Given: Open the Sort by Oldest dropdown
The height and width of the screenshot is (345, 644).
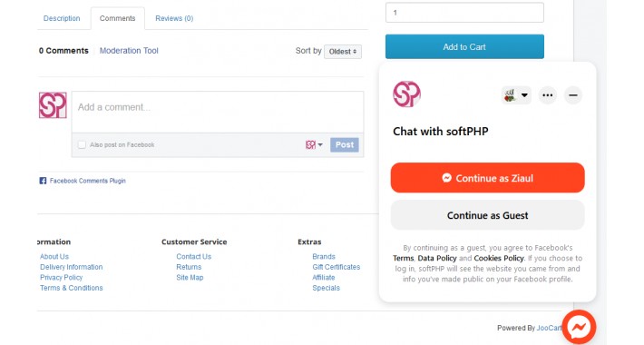Looking at the screenshot, I should pos(343,52).
